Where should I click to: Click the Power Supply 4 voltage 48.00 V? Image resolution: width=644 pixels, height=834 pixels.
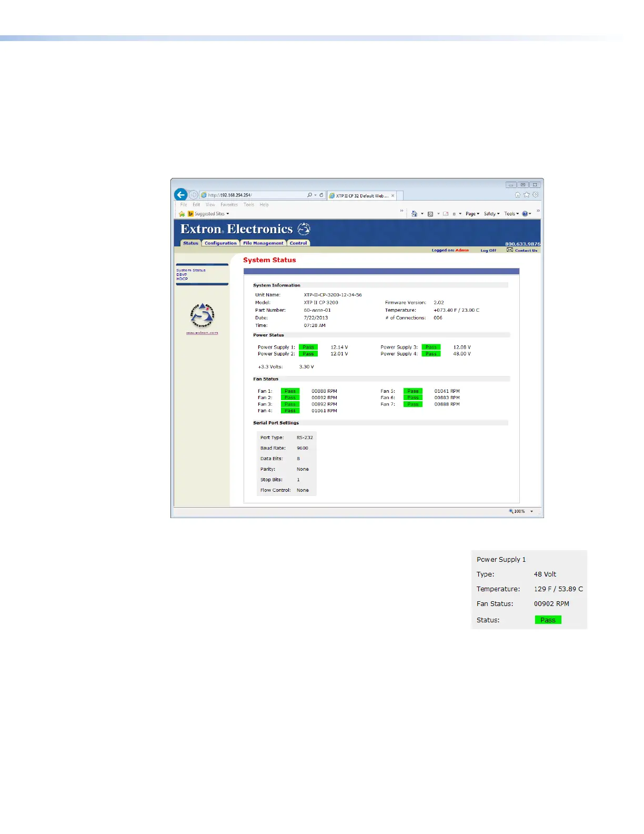pyautogui.click(x=462, y=354)
